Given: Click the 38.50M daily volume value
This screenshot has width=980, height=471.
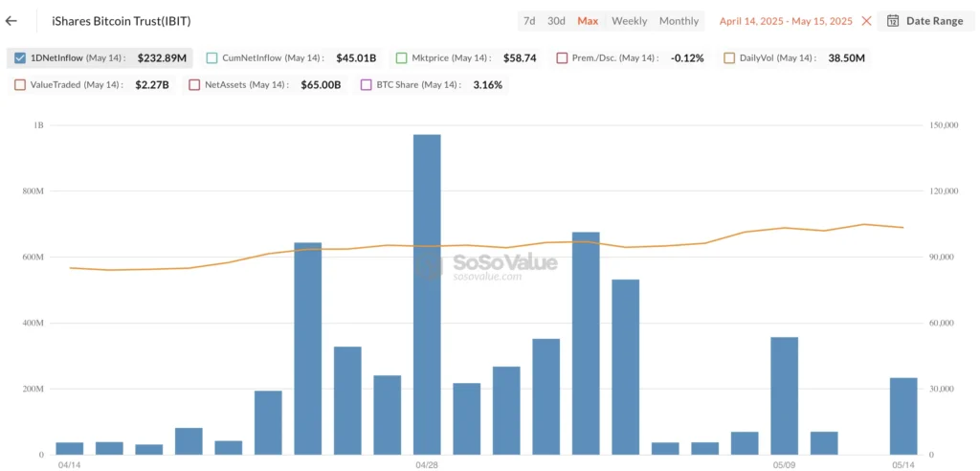Looking at the screenshot, I should pyautogui.click(x=846, y=58).
